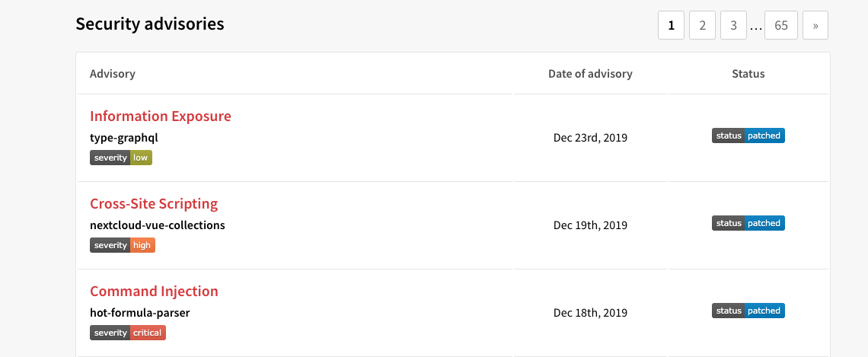Select current page 1 button
Image resolution: width=868 pixels, height=357 pixels.
[671, 25]
